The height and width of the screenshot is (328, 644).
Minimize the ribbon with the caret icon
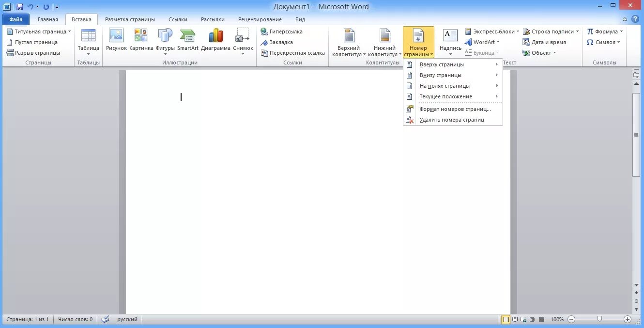[x=626, y=19]
